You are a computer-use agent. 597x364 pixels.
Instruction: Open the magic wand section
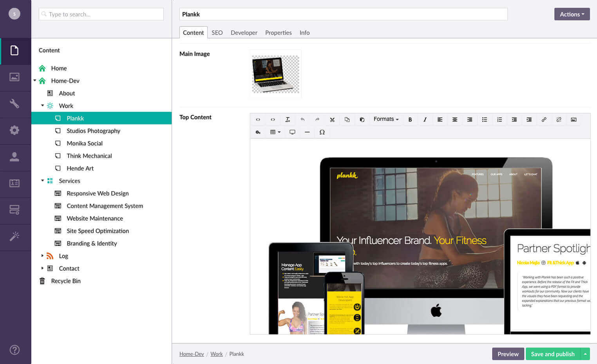tap(14, 237)
